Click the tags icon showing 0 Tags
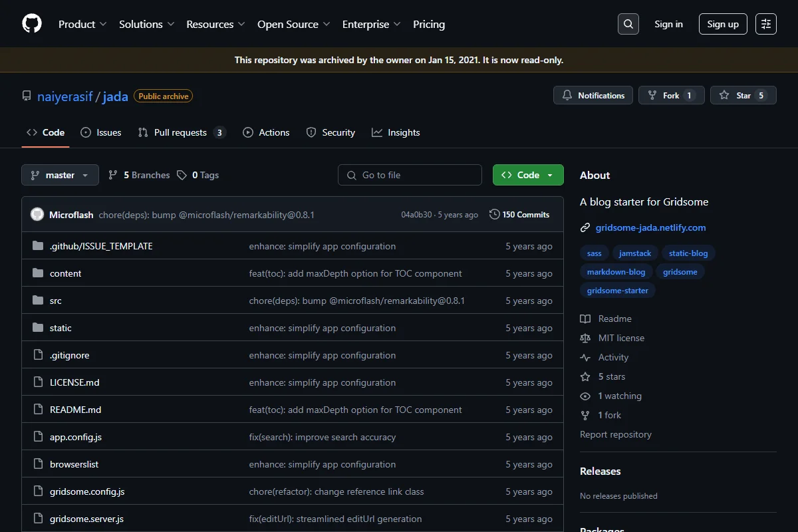The height and width of the screenshot is (532, 798). (x=182, y=175)
